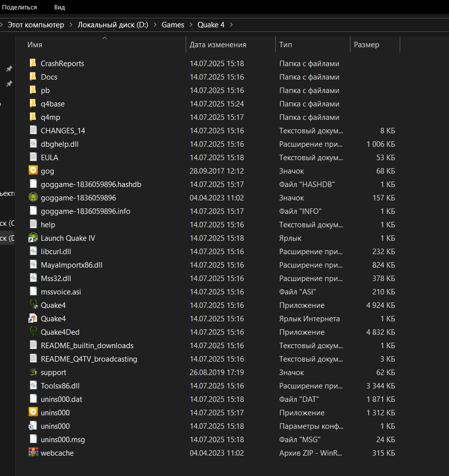Click the date 14.07.2025 15:24
This screenshot has width=449, height=476.
tap(217, 103)
